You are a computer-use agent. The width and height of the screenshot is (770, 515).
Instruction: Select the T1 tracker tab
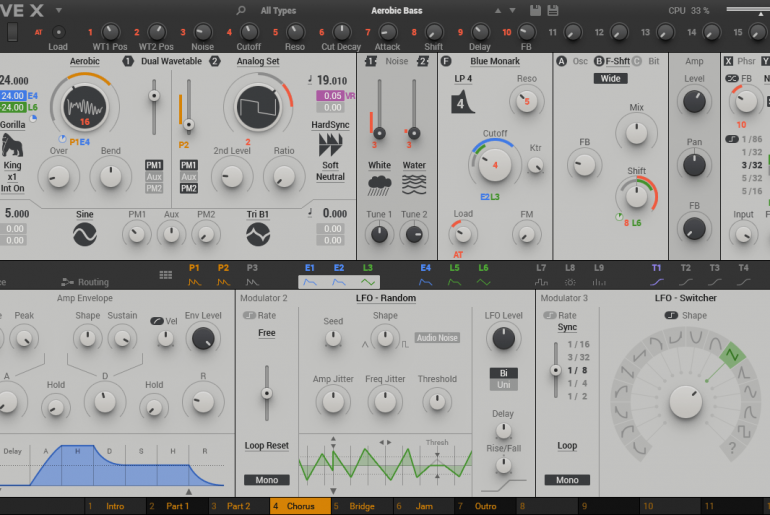[x=657, y=275]
